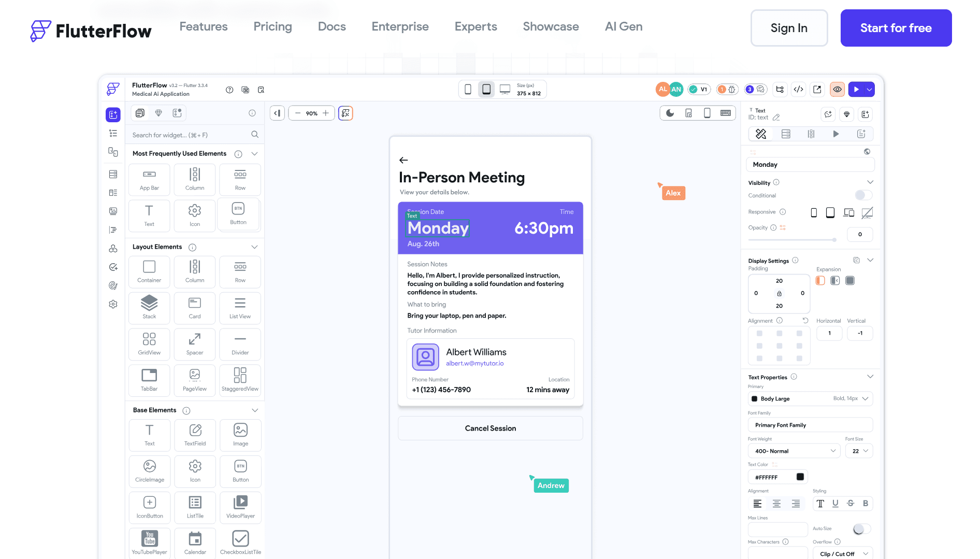Click the Start for free button
980x559 pixels.
896,28
